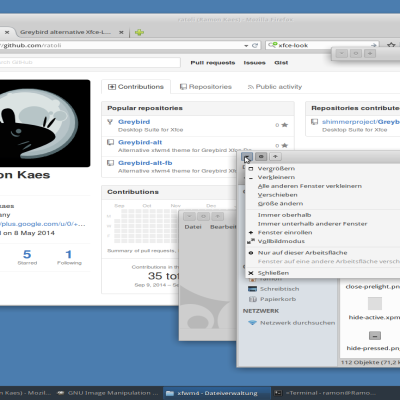Select Alle anderen Fenster verkleinern
400x400 pixels.
click(x=322, y=186)
